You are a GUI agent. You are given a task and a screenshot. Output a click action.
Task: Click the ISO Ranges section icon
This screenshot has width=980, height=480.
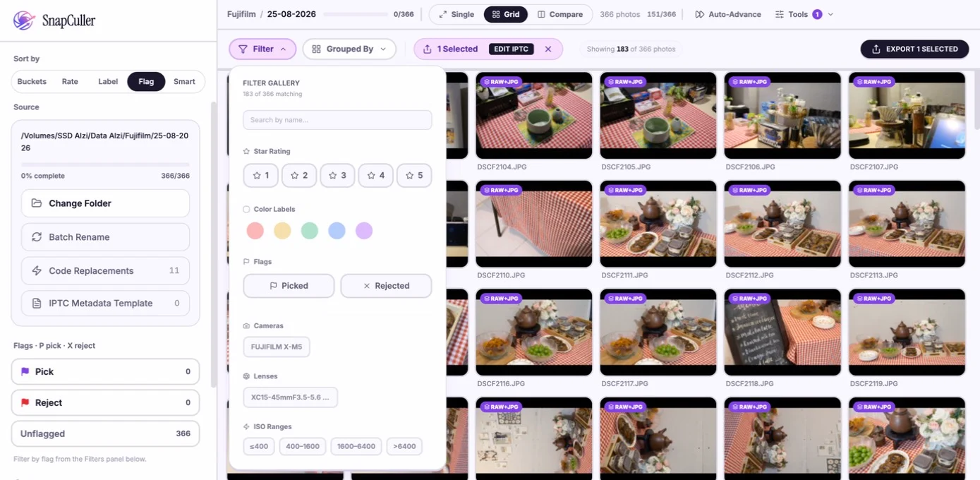coord(246,426)
